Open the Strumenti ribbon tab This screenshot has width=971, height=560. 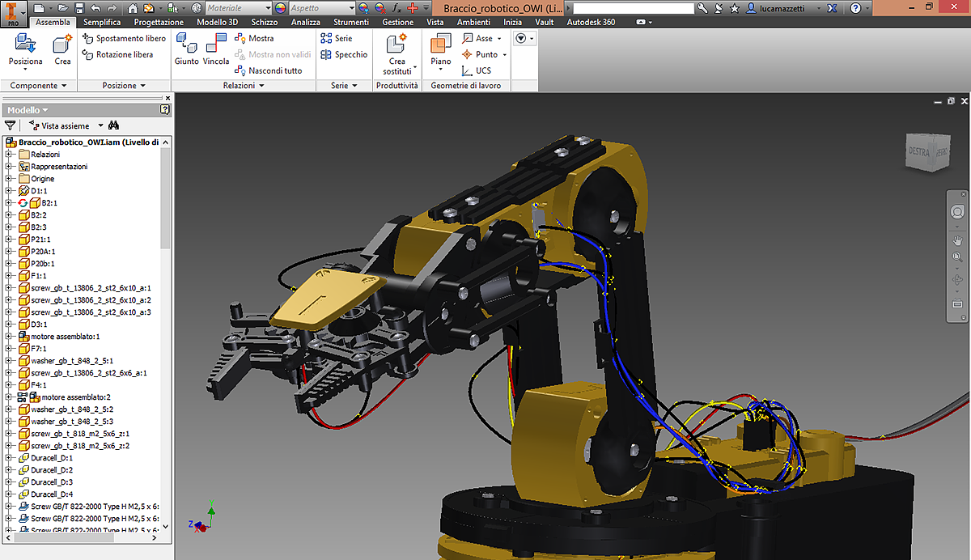click(350, 22)
